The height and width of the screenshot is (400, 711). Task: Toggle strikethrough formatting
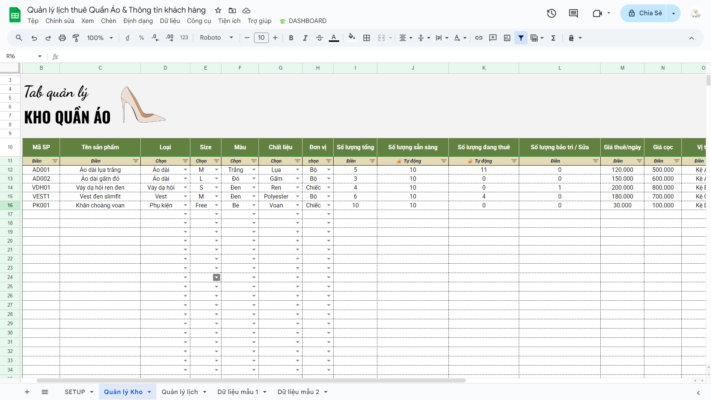[x=319, y=38]
